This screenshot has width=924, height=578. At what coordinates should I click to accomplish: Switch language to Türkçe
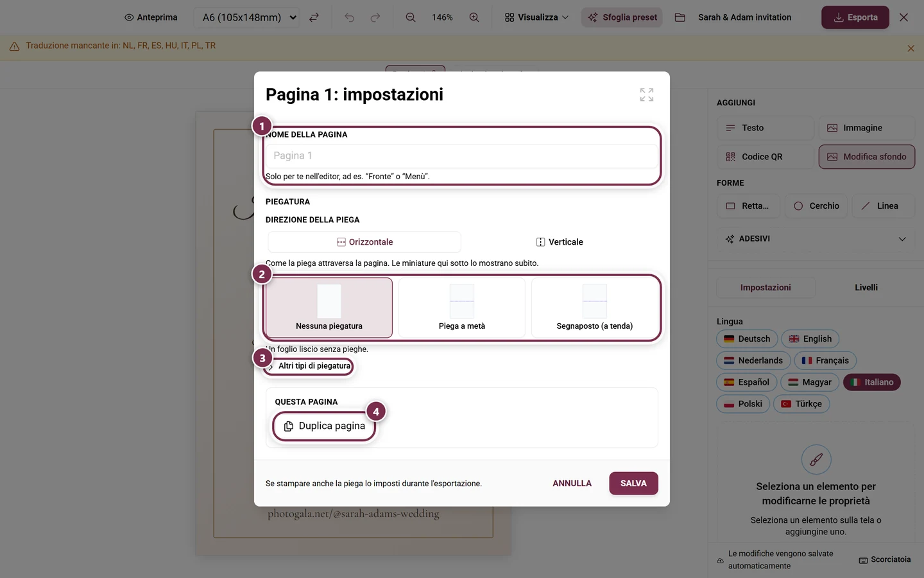pyautogui.click(x=801, y=404)
